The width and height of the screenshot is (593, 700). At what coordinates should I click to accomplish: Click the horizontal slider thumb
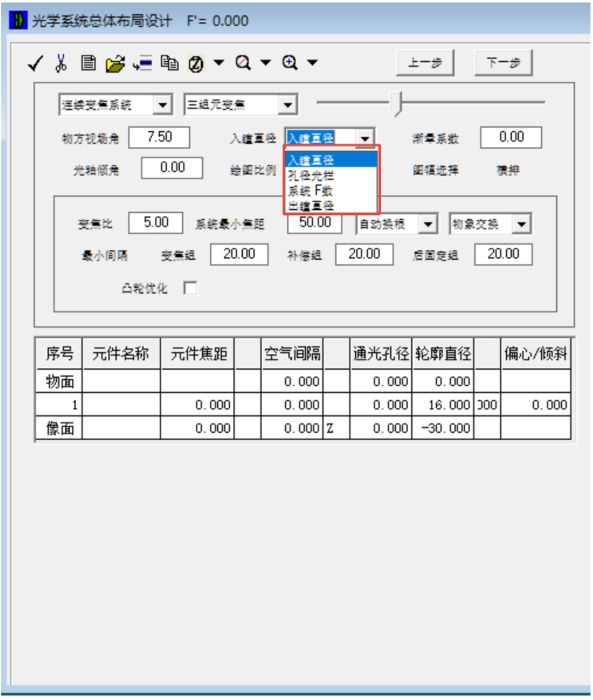pos(395,103)
